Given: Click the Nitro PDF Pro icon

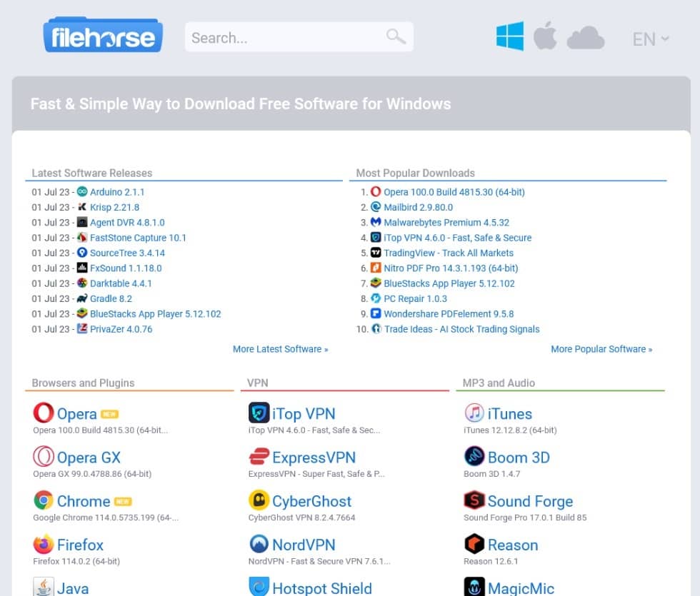Looking at the screenshot, I should 376,267.
